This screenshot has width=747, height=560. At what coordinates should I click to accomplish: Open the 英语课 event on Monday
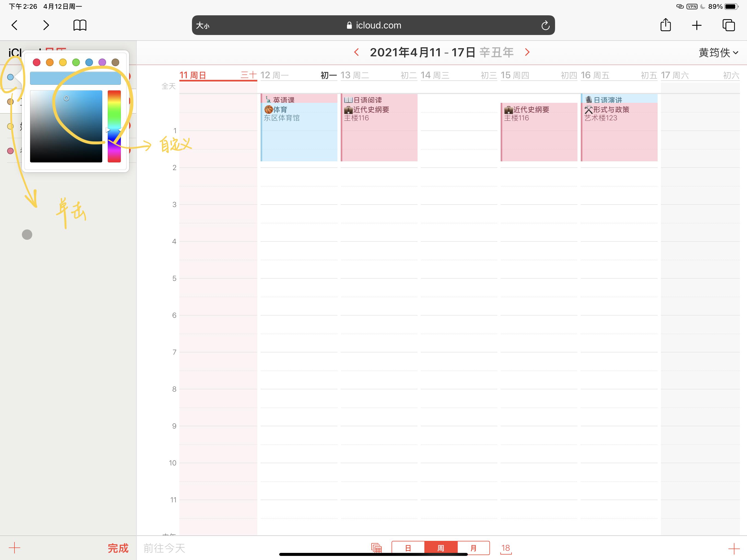pos(299,99)
